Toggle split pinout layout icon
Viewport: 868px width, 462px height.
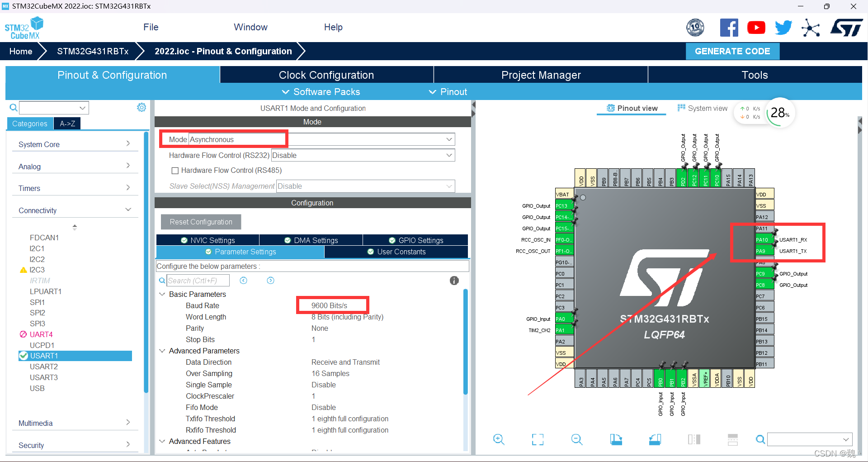(694, 439)
